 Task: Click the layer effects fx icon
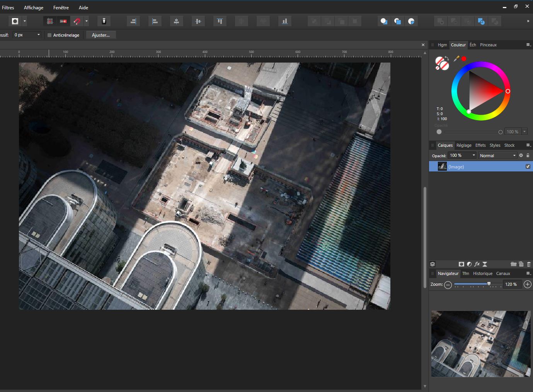tap(477, 264)
